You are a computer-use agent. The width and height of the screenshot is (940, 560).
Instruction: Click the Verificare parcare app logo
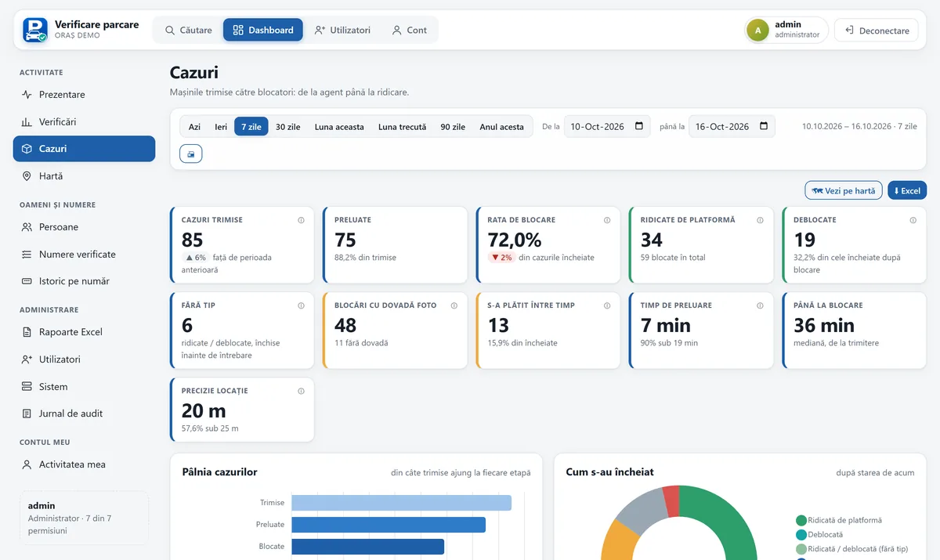coord(35,30)
